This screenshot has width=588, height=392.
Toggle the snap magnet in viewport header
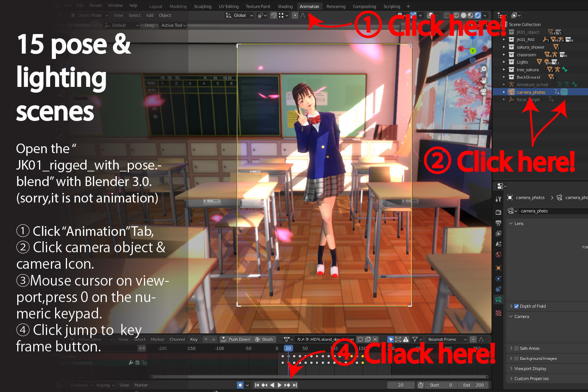coord(274,15)
